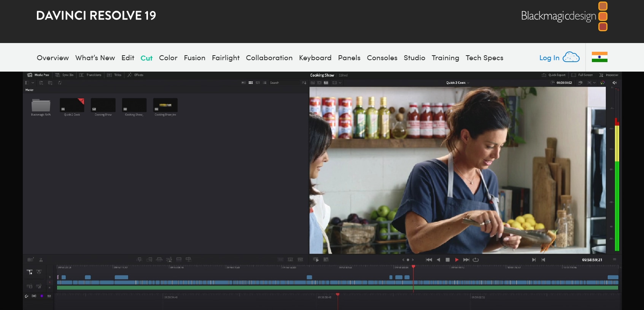
Task: Click the Fast Review icon
Action: coord(316,260)
